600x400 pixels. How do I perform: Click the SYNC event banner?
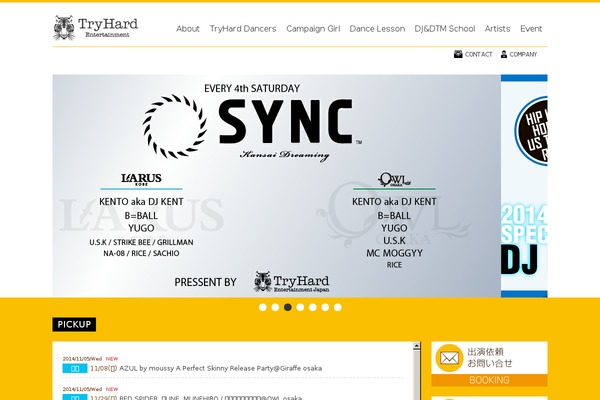pyautogui.click(x=277, y=186)
